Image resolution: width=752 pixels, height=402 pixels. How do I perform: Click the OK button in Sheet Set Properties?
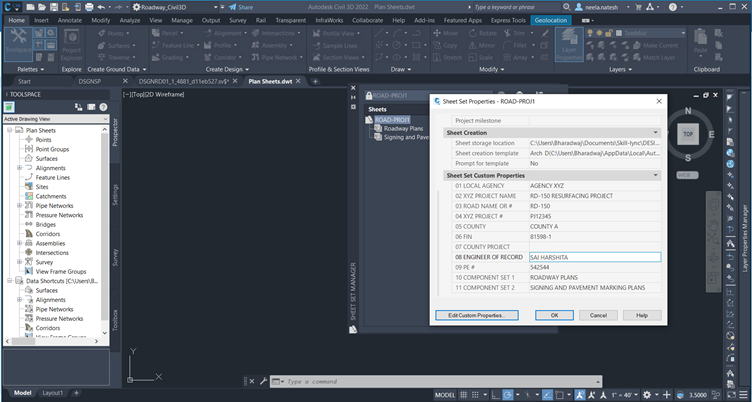(554, 315)
